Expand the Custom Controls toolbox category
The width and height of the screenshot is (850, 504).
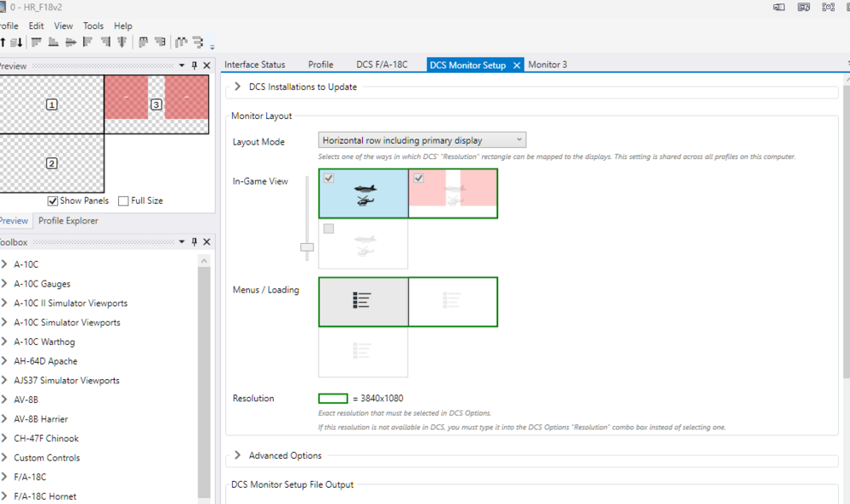click(4, 457)
